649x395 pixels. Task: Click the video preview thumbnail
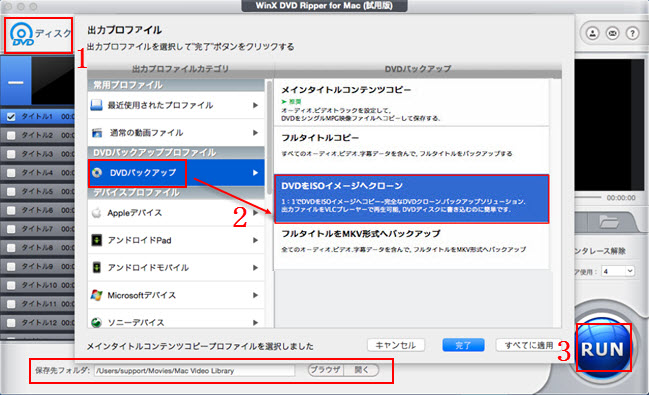coord(53,81)
